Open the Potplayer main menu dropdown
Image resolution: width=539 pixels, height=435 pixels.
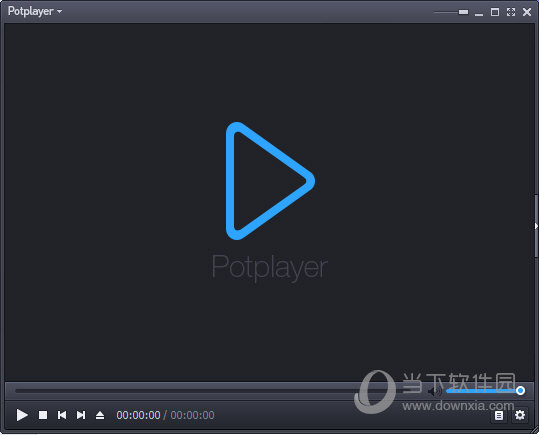[35, 11]
